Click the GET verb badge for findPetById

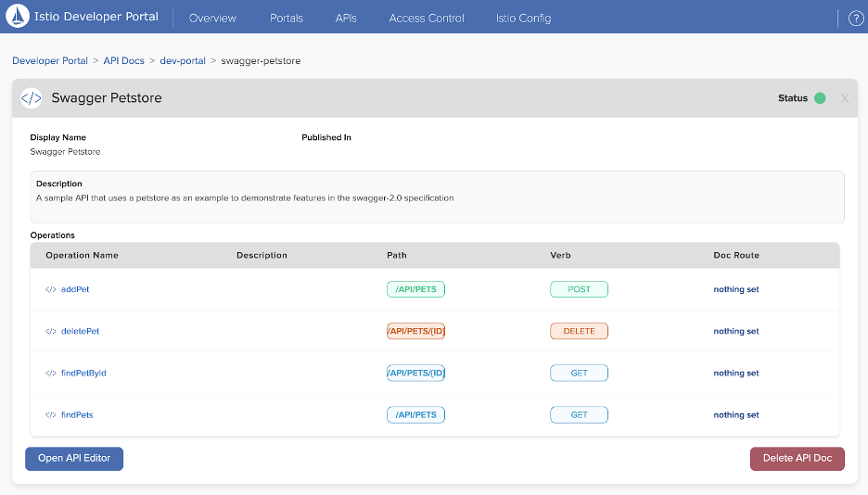[579, 374]
